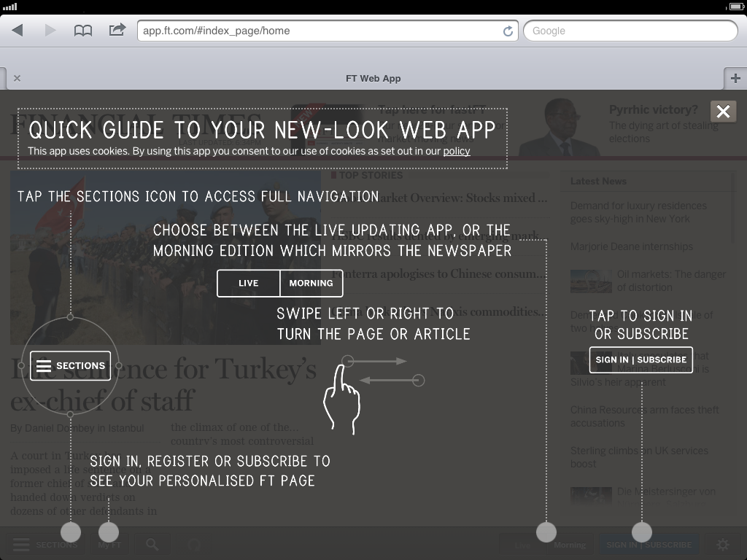
Task: Close the quick guide overlay
Action: pos(723,111)
